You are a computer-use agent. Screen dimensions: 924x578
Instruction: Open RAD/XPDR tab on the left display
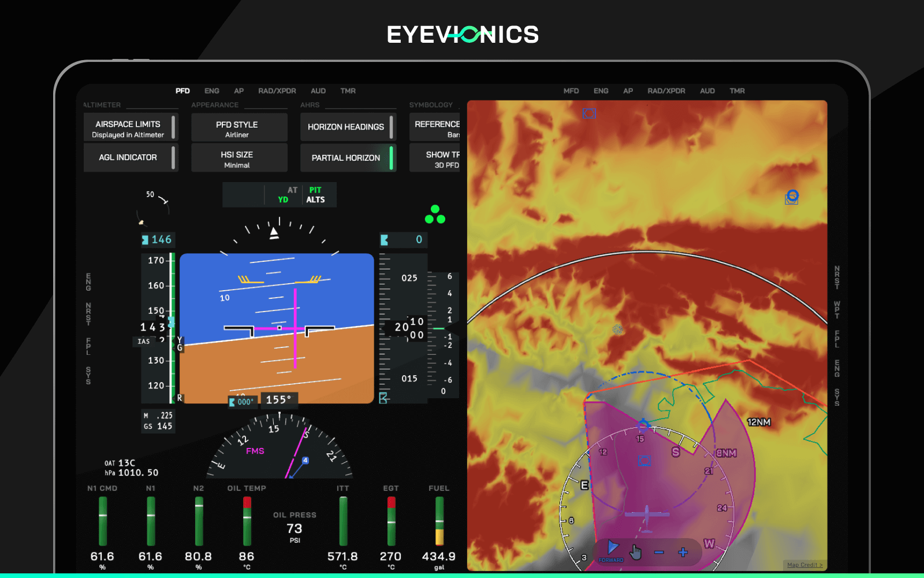click(277, 91)
